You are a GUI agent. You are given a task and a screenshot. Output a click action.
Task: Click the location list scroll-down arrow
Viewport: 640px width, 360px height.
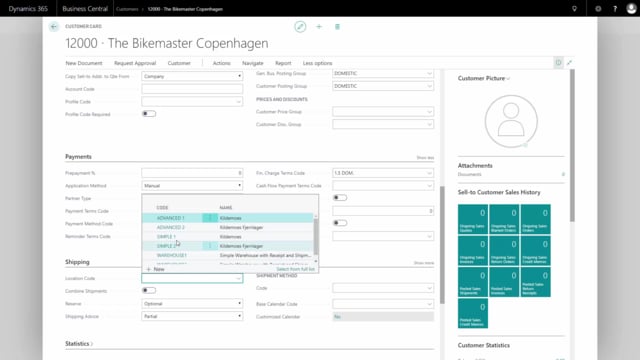point(316,261)
